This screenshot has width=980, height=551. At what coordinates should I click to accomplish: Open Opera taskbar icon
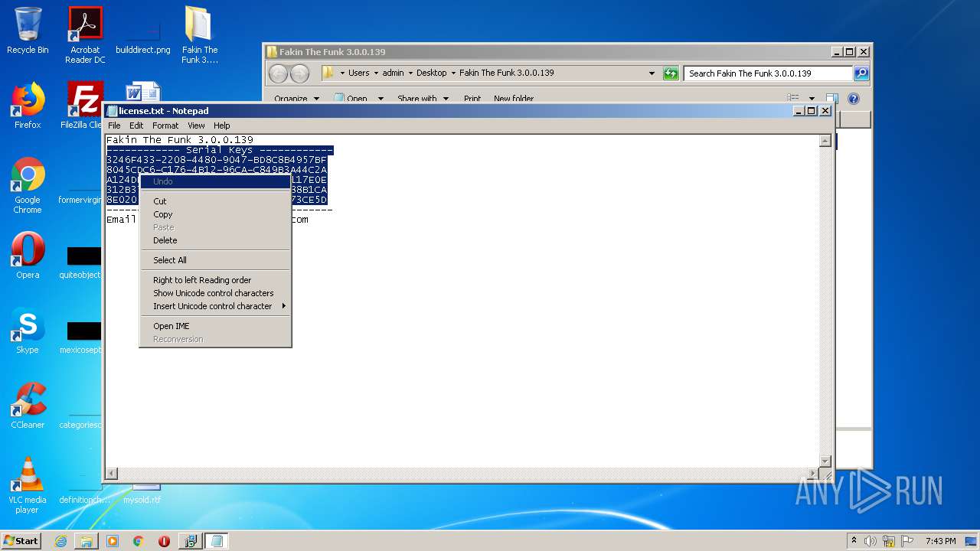coord(164,541)
